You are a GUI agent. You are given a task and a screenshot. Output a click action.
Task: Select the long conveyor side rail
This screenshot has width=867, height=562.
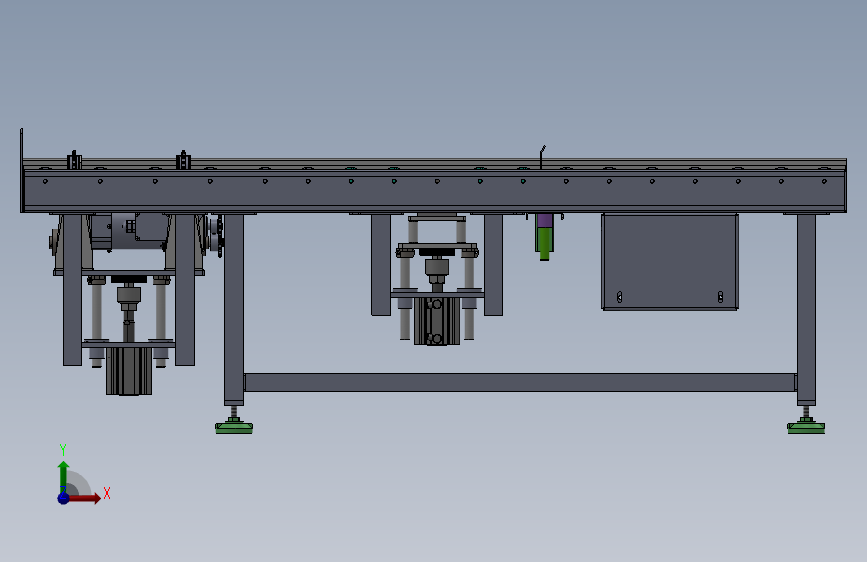point(434,190)
